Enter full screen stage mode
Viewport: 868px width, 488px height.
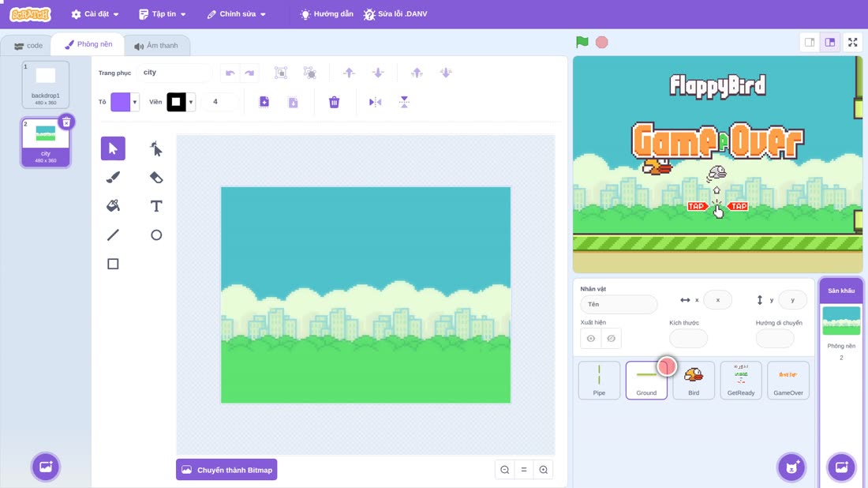click(852, 42)
